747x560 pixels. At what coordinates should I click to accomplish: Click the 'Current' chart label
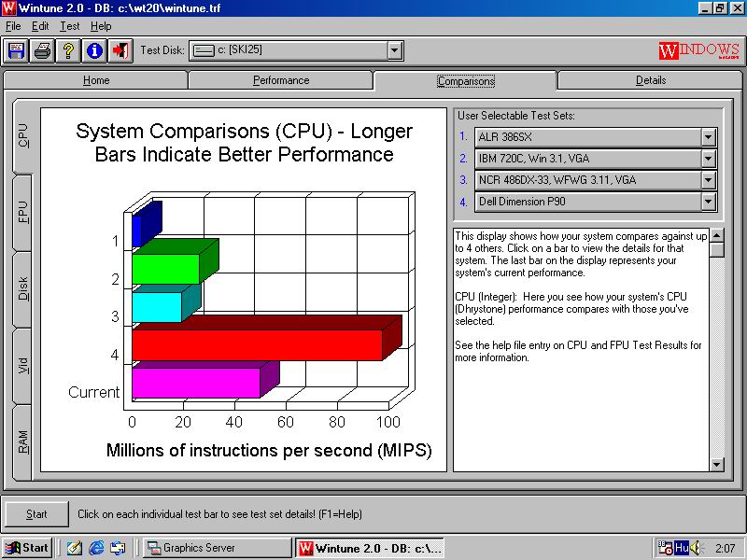[94, 392]
